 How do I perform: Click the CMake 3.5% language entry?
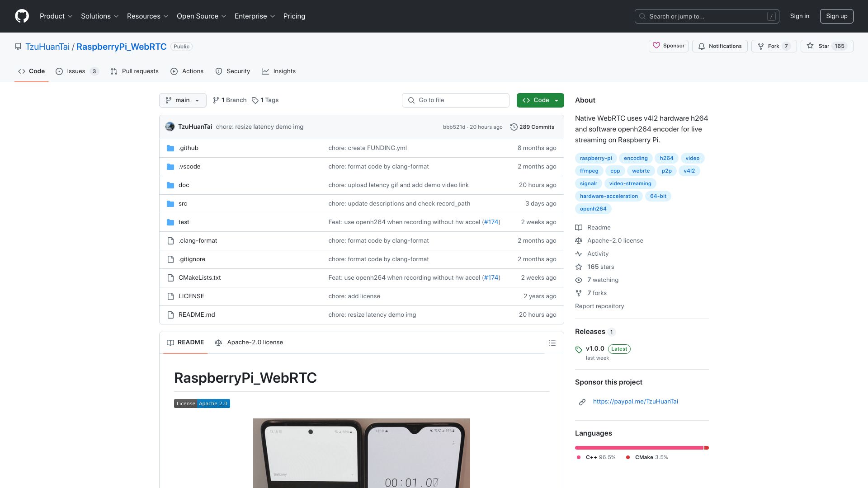pyautogui.click(x=647, y=458)
